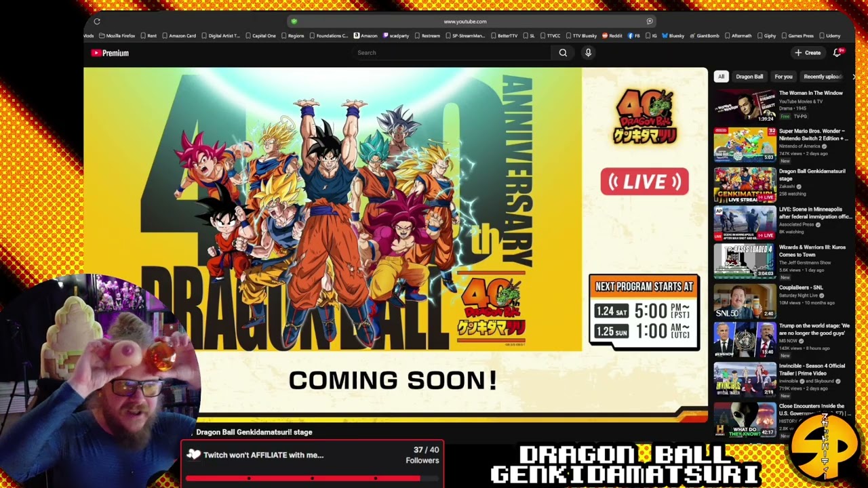The image size is (868, 488).
Task: Click the browser reload button
Action: 97,22
